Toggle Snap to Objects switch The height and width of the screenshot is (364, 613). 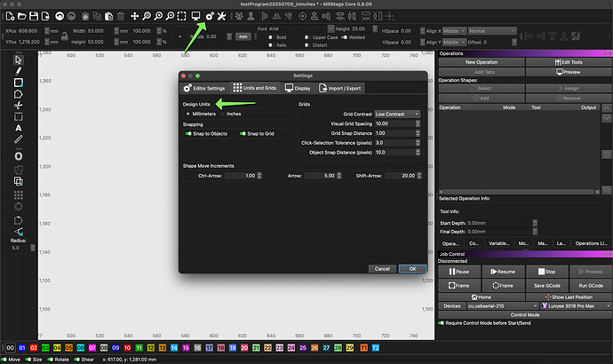(x=189, y=133)
